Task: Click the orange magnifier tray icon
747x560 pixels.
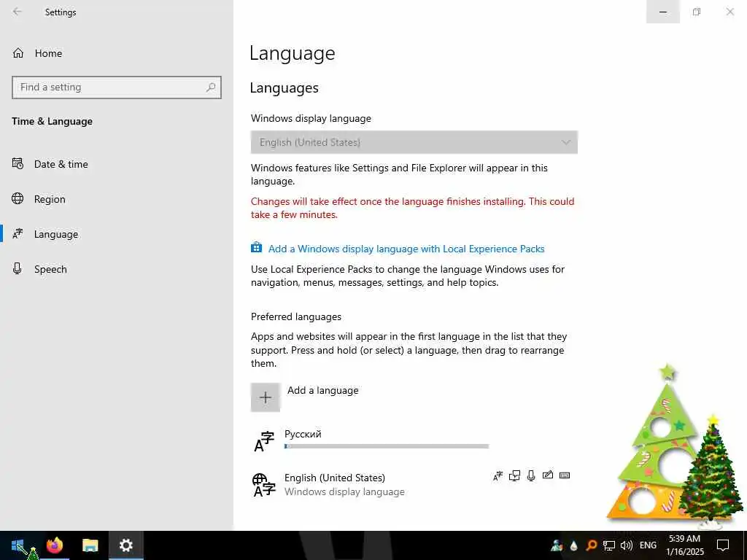Action: (591, 545)
